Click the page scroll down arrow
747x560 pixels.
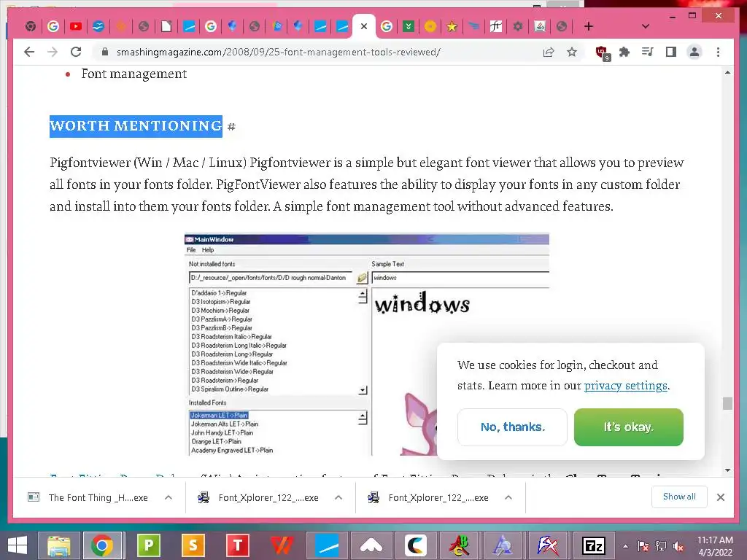[727, 470]
